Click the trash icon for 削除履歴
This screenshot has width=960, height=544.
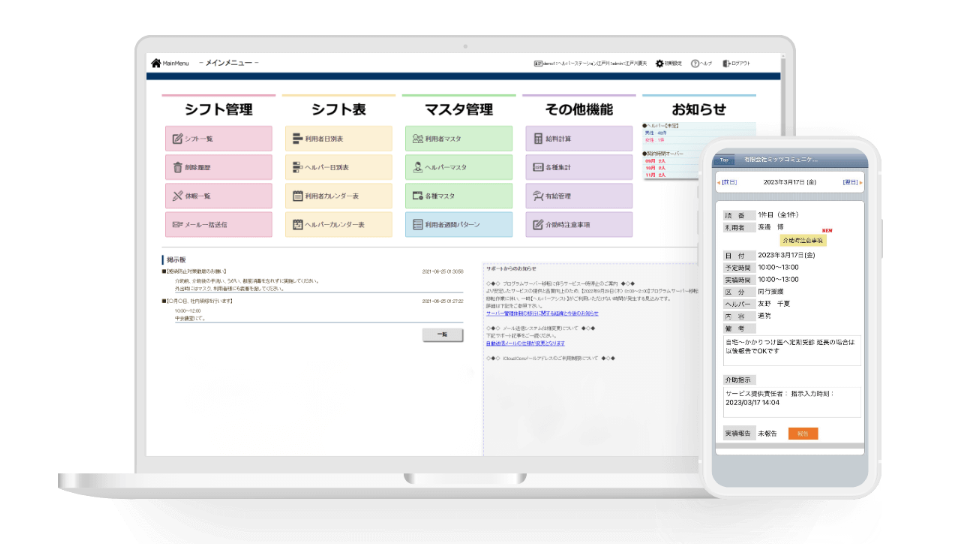coord(178,167)
